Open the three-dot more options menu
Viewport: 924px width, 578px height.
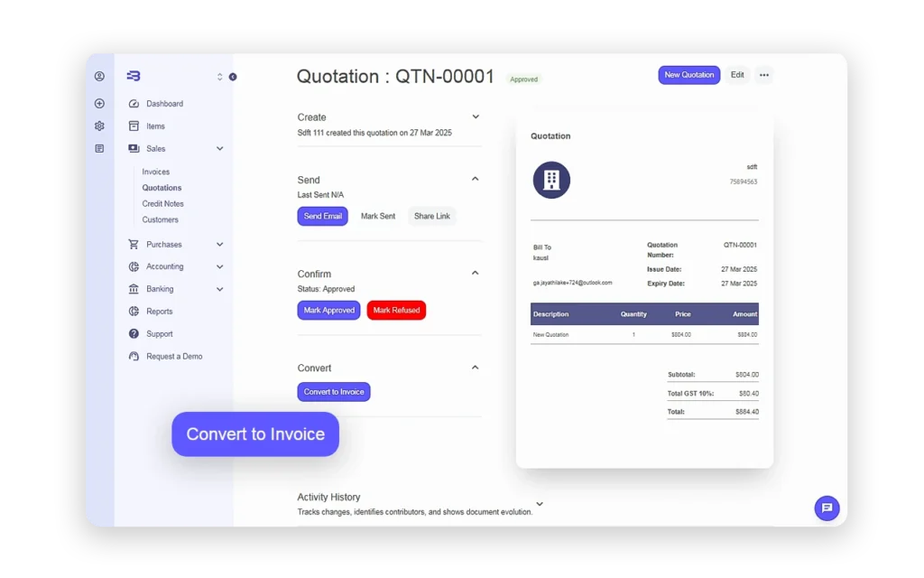(x=763, y=75)
